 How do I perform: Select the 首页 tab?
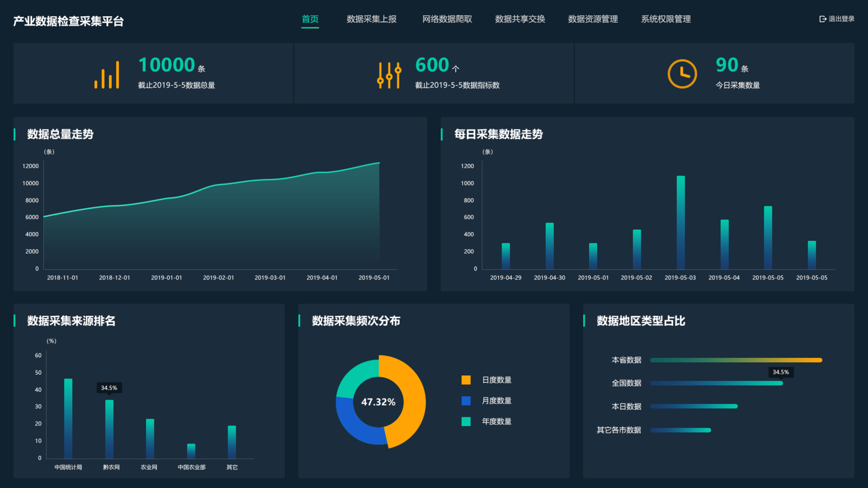[x=310, y=19]
